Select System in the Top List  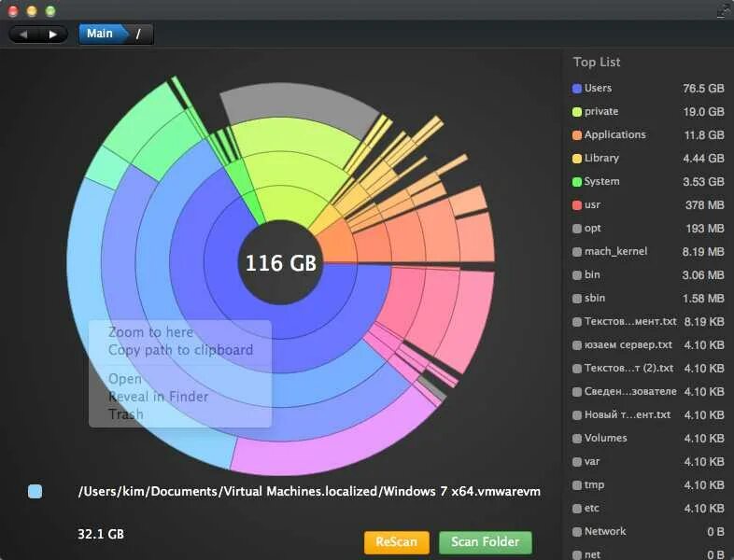(648, 181)
